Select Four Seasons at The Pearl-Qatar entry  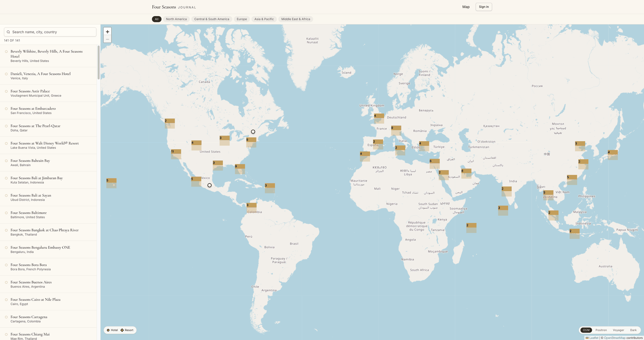tap(48, 128)
